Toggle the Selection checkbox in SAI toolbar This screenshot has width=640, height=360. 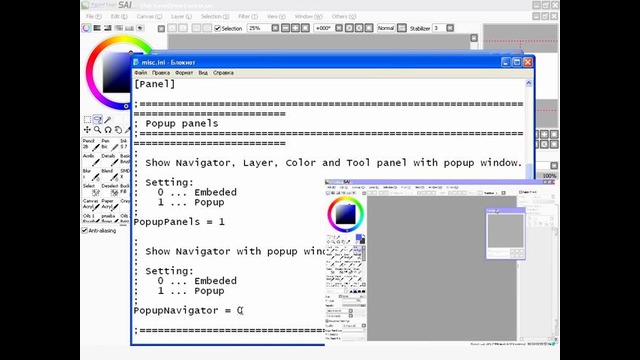[218, 28]
